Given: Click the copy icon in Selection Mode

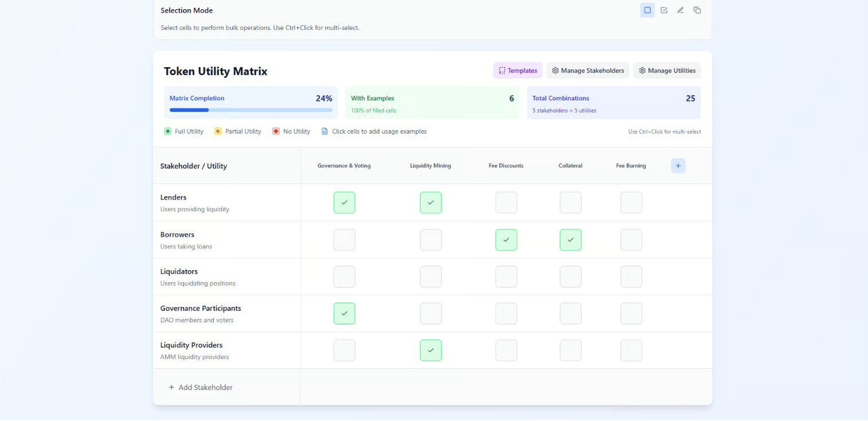Looking at the screenshot, I should pyautogui.click(x=697, y=10).
